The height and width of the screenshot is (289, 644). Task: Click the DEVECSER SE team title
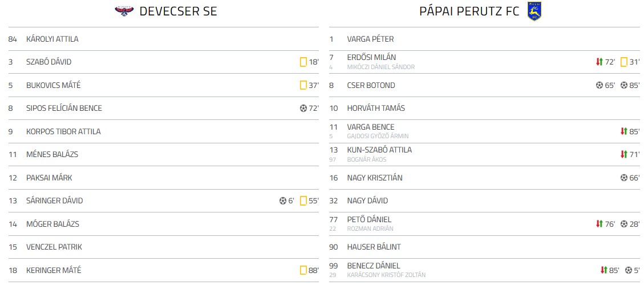178,11
